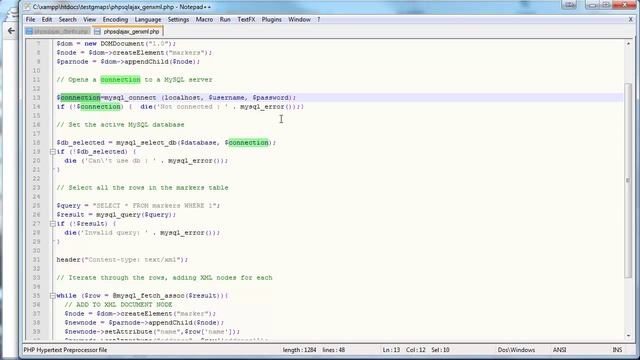Click die('Invalid query: ') on line 28
The image size is (640, 360).
click(142, 233)
